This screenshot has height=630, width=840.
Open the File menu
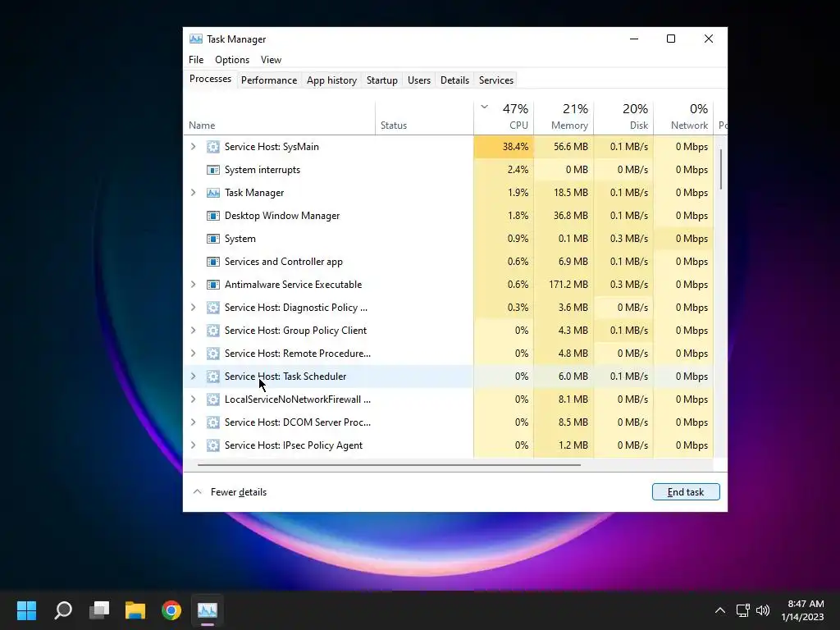pos(196,60)
